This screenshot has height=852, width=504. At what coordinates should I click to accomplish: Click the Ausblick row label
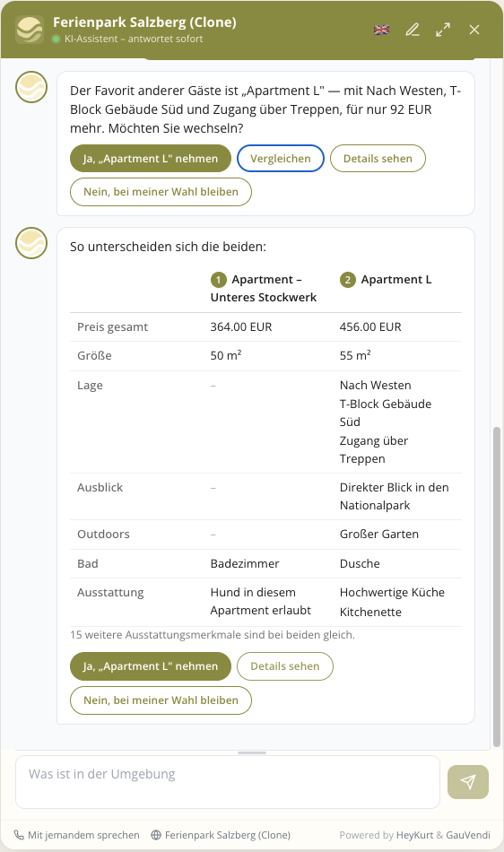tap(100, 487)
